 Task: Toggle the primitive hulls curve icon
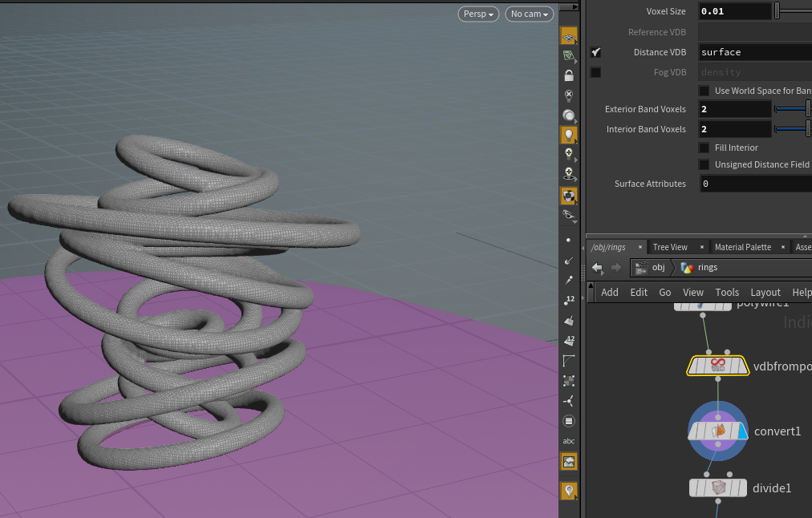point(569,361)
